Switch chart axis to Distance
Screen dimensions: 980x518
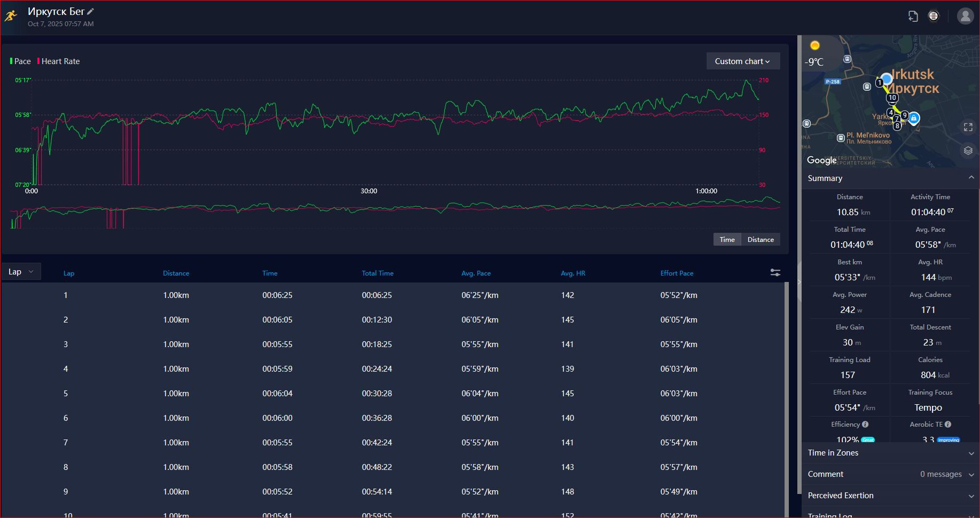click(x=761, y=239)
